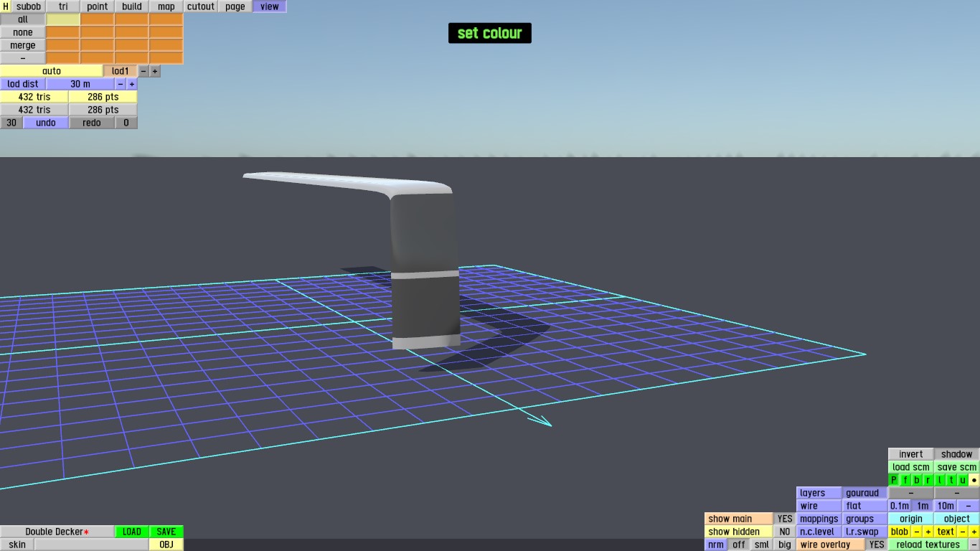
Task: Click the 'none' selection button
Action: point(23,32)
